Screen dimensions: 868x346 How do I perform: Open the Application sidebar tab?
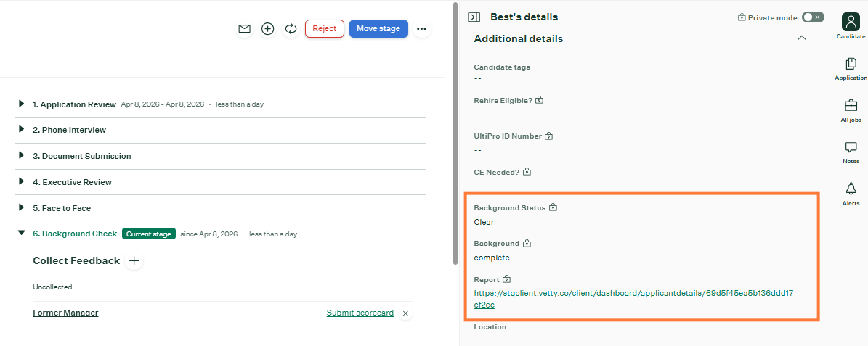851,68
